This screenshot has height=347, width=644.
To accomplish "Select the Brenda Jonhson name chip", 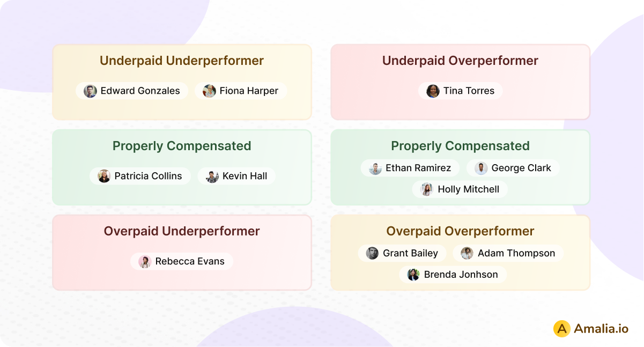I will pyautogui.click(x=453, y=275).
